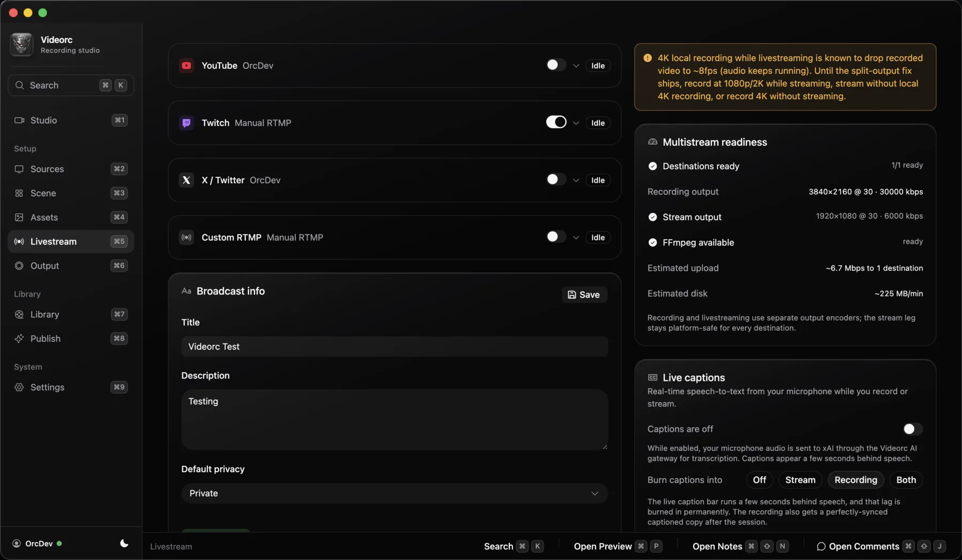
Task: Click the Open Comments speech bubble icon
Action: coord(821,546)
